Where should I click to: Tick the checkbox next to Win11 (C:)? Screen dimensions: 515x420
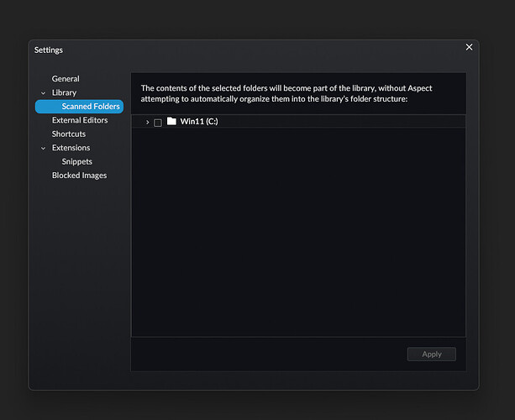tap(158, 123)
